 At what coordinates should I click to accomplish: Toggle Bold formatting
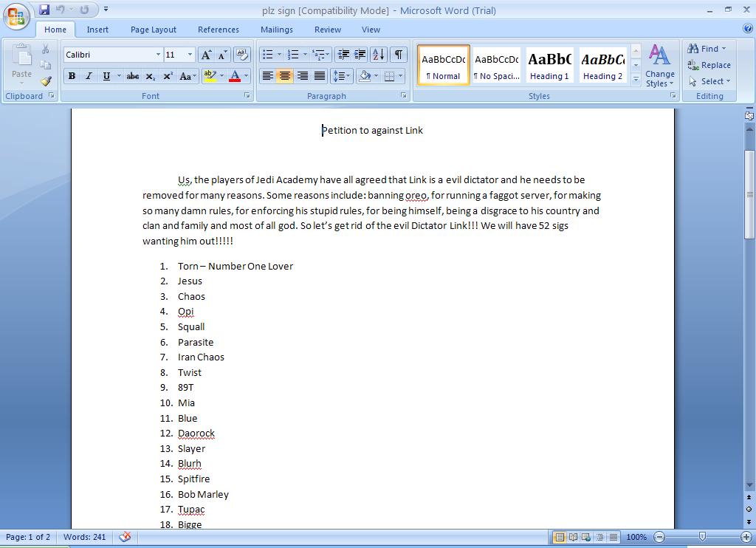[x=72, y=76]
